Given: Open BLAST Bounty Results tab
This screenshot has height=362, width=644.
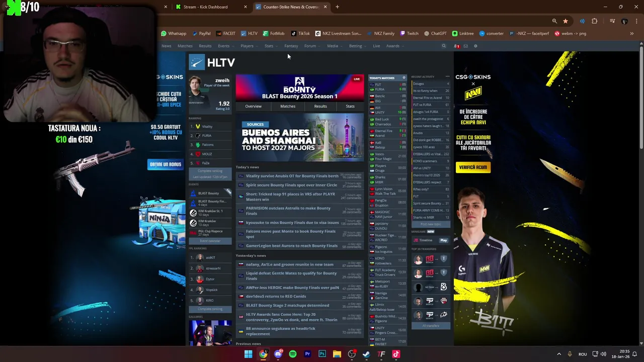Looking at the screenshot, I should (x=320, y=106).
